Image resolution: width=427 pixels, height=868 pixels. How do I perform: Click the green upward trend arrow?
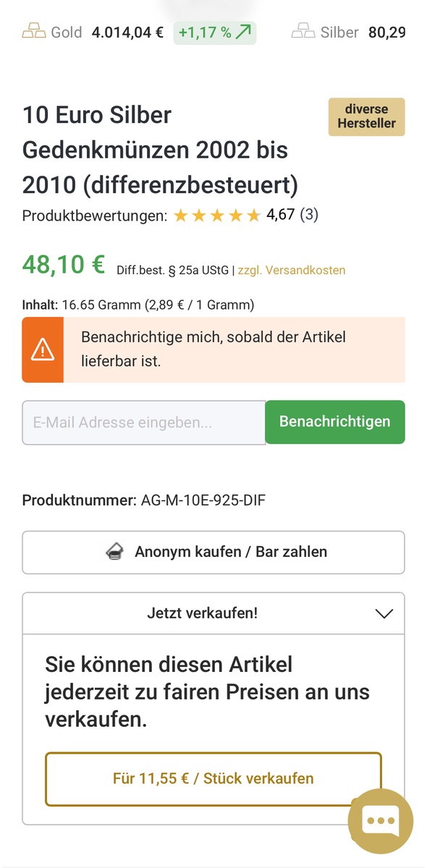point(243,33)
